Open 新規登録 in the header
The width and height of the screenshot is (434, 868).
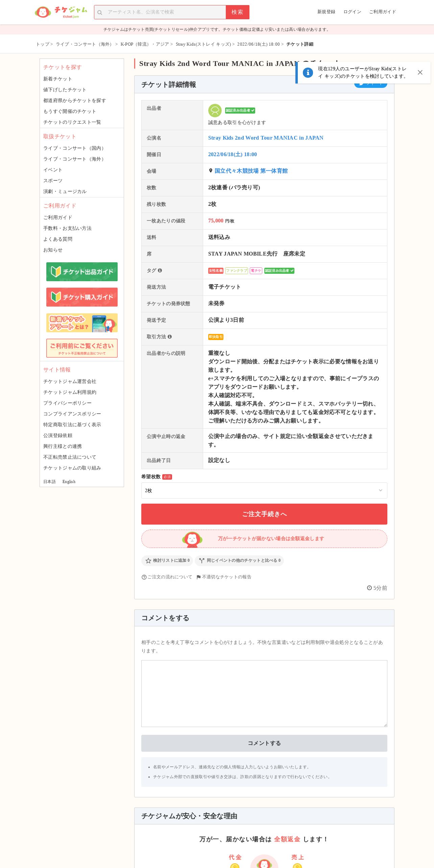(x=326, y=12)
